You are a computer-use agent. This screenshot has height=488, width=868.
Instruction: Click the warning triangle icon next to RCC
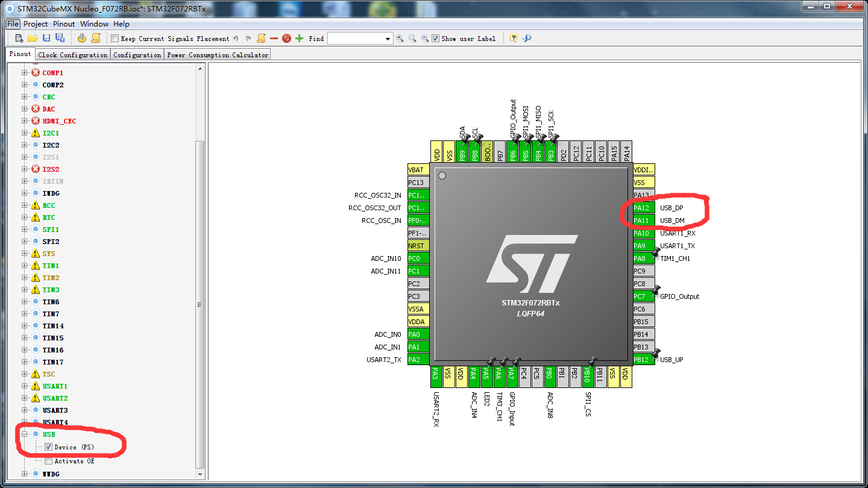pyautogui.click(x=36, y=205)
